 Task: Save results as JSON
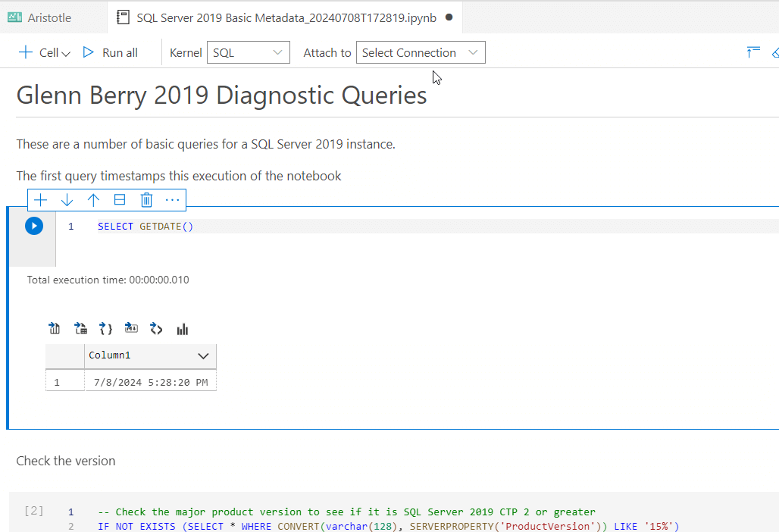click(x=106, y=329)
